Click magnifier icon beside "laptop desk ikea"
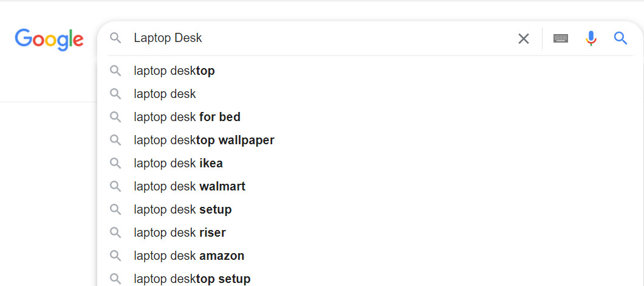Image resolution: width=644 pixels, height=286 pixels. click(115, 164)
